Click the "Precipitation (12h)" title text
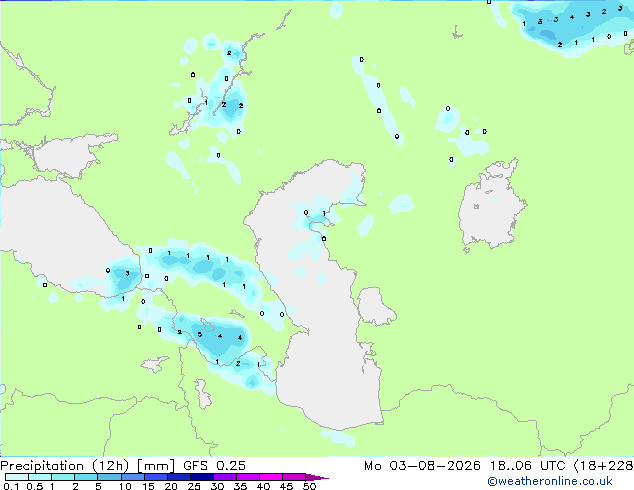 (65, 466)
